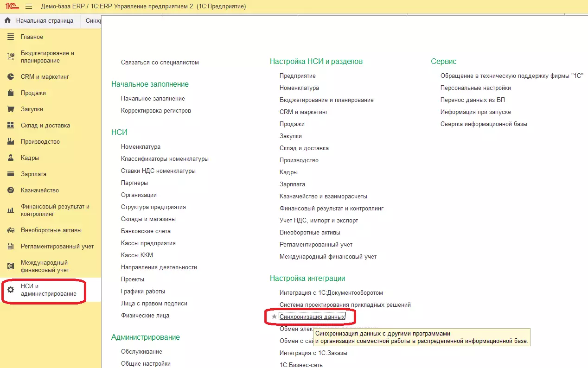Open Корректировка регистров link
The height and width of the screenshot is (368, 588).
(x=156, y=111)
